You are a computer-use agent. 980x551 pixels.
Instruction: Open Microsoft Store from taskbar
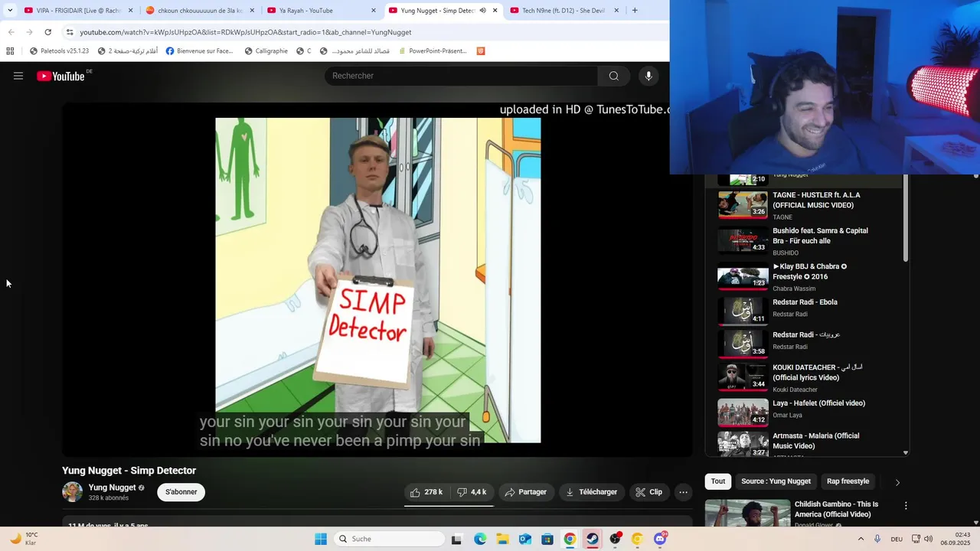coord(547,539)
